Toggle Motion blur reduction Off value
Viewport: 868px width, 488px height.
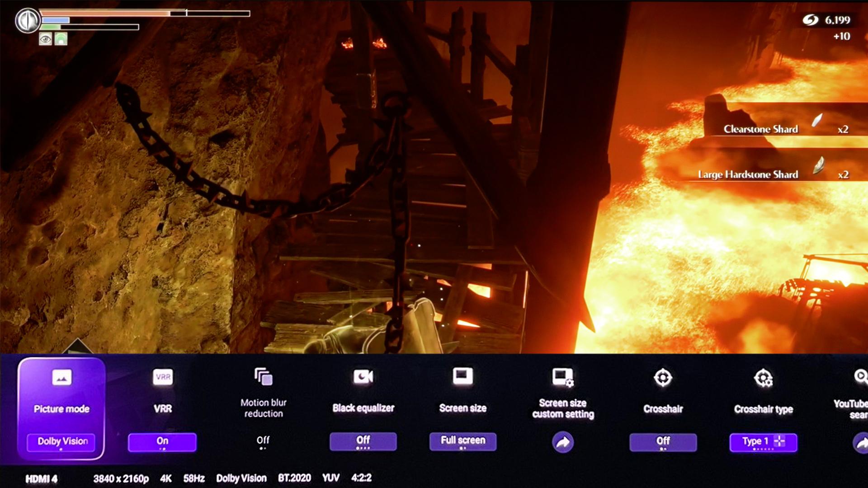click(263, 441)
